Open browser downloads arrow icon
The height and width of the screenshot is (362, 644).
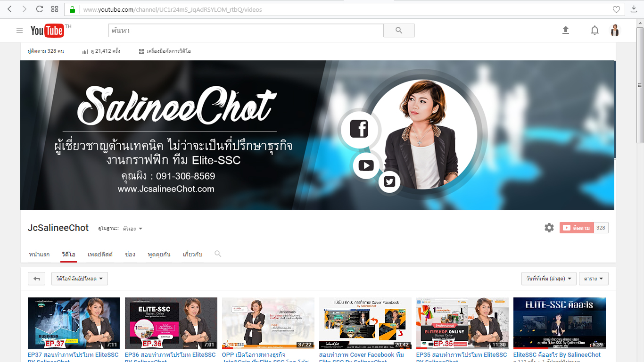[634, 9]
